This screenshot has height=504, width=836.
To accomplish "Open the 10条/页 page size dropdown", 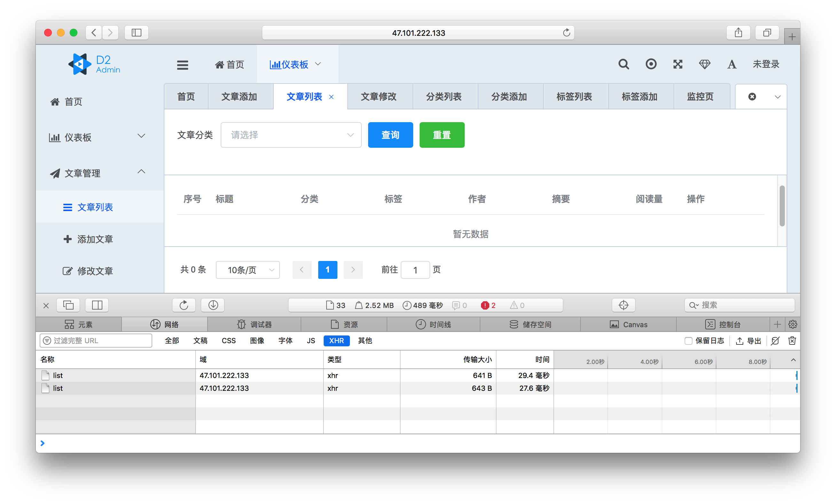I will [248, 270].
